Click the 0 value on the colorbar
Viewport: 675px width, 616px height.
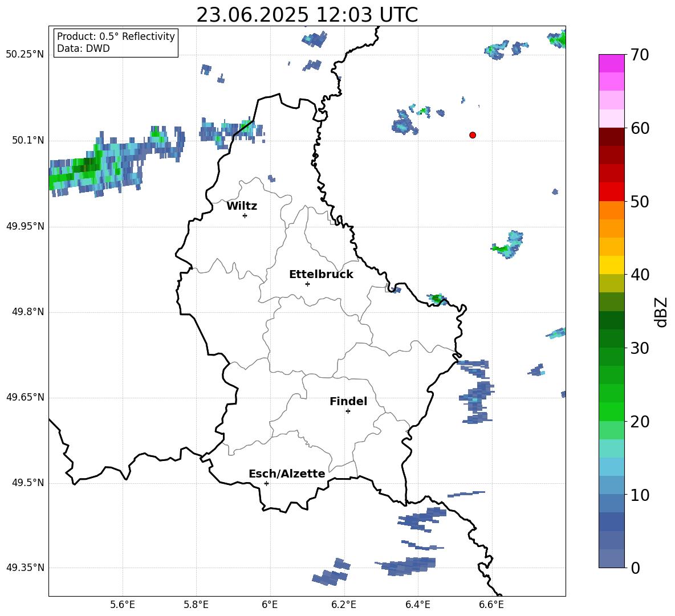tap(635, 568)
